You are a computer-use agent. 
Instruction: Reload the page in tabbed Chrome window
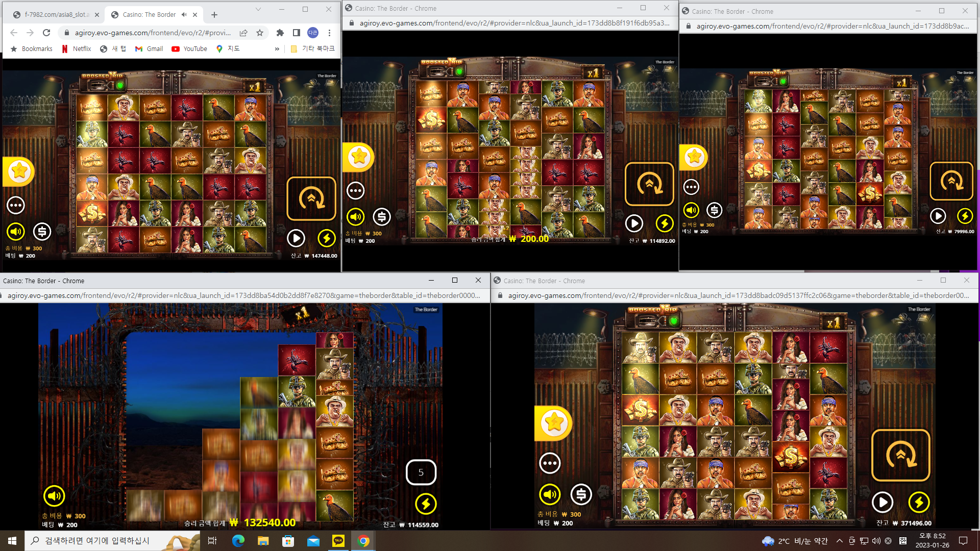tap(46, 33)
